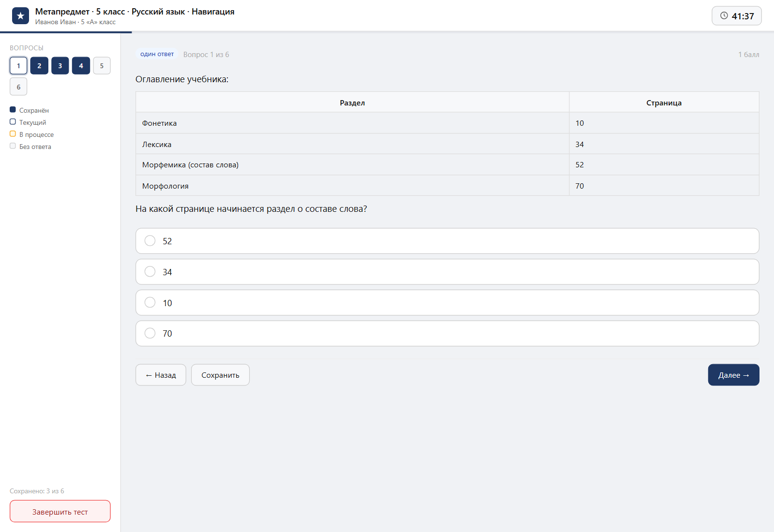Image resolution: width=774 pixels, height=532 pixels.
Task: Open question 2 in navigator
Action: click(39, 66)
